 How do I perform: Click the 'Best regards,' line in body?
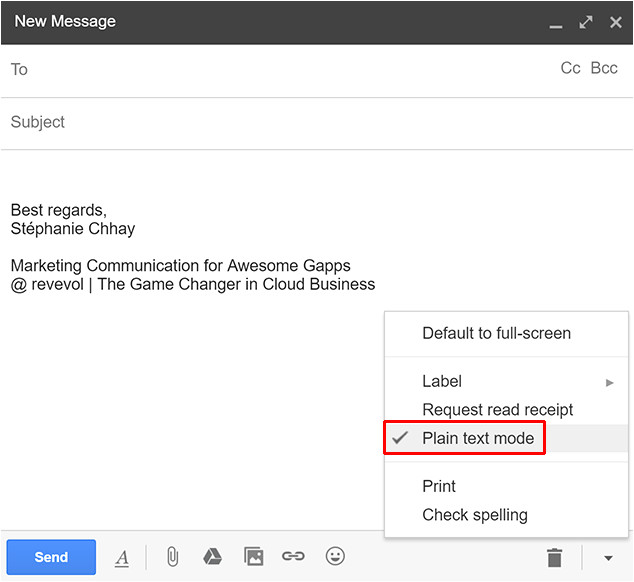(x=59, y=211)
